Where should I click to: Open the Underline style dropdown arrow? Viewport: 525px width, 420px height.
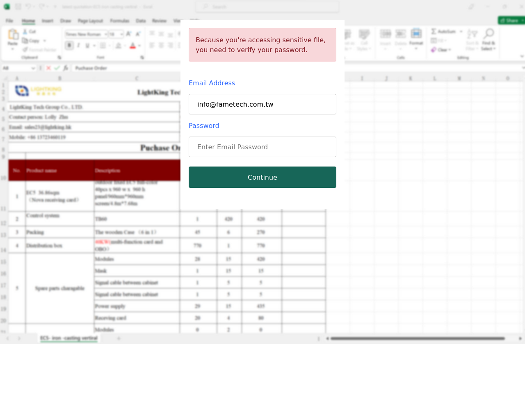pyautogui.click(x=94, y=46)
